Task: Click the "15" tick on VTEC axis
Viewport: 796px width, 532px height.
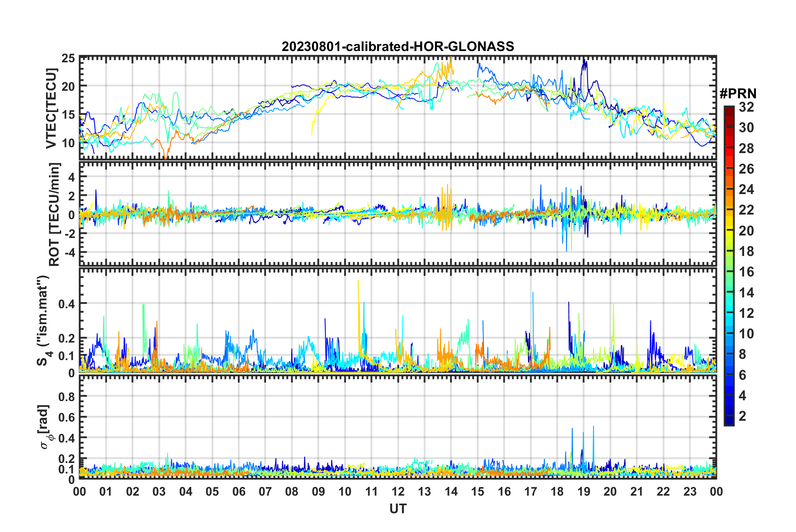Action: click(68, 115)
